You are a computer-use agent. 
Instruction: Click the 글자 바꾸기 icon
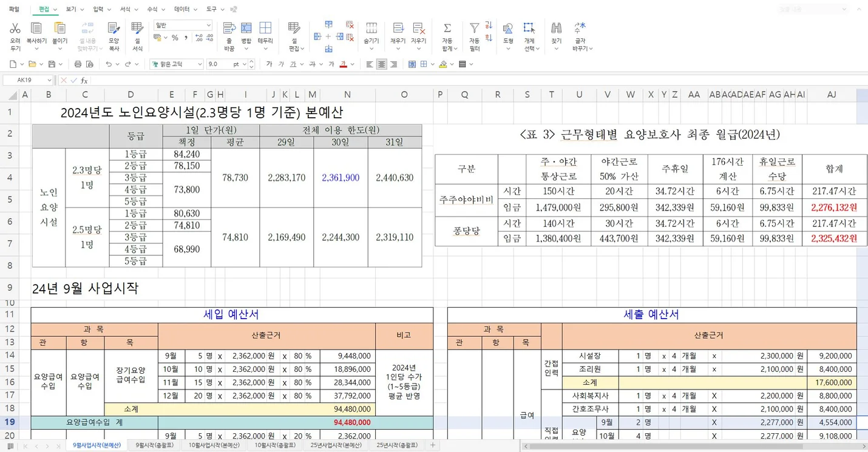click(581, 28)
